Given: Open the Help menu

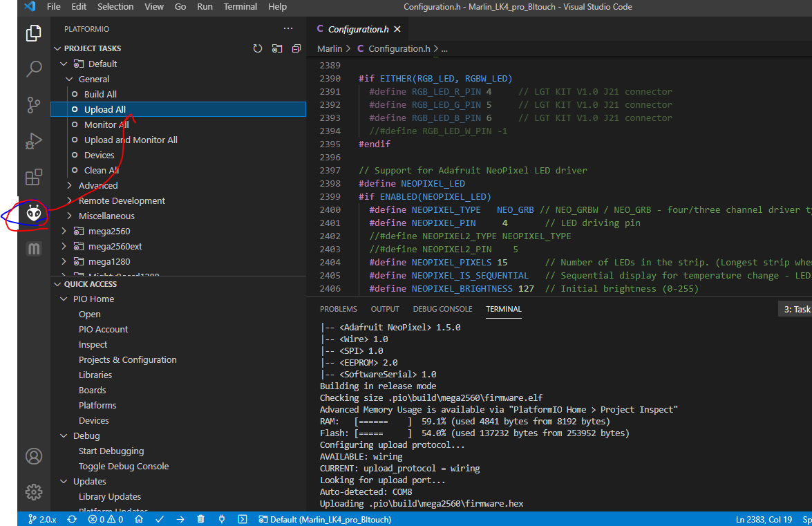Looking at the screenshot, I should (277, 7).
